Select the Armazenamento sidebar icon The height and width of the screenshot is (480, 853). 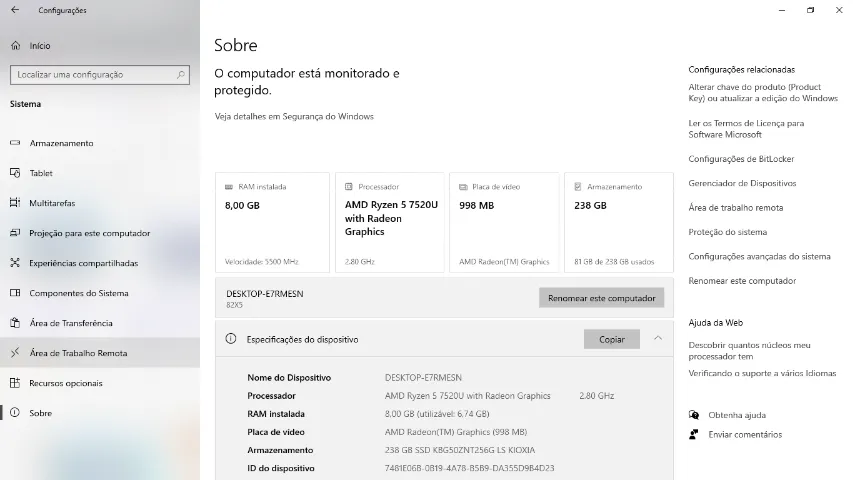pyautogui.click(x=15, y=143)
